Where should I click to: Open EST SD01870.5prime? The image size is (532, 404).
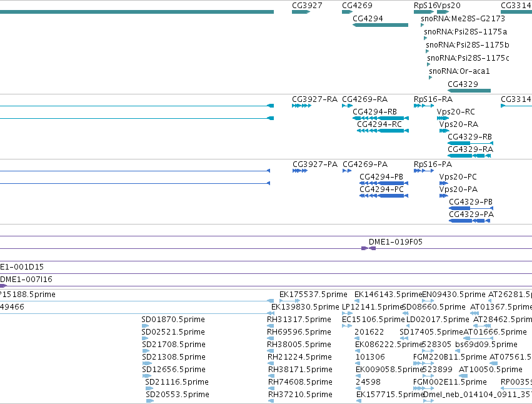coord(173,320)
